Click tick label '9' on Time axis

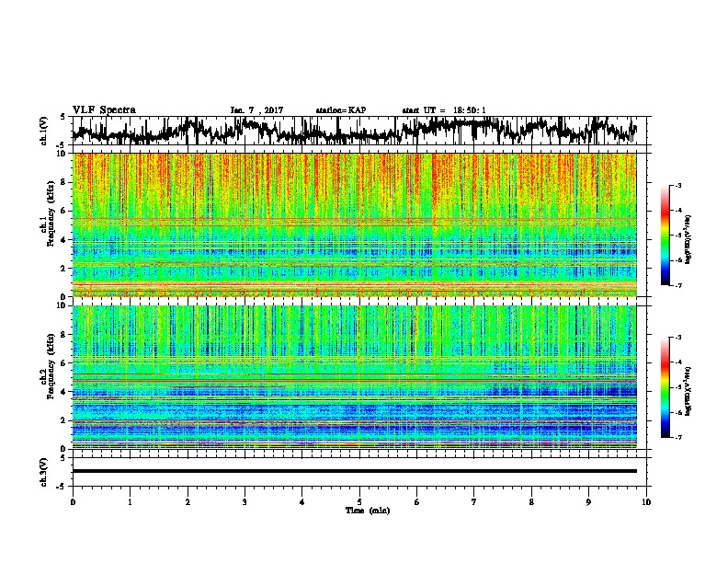pos(588,502)
